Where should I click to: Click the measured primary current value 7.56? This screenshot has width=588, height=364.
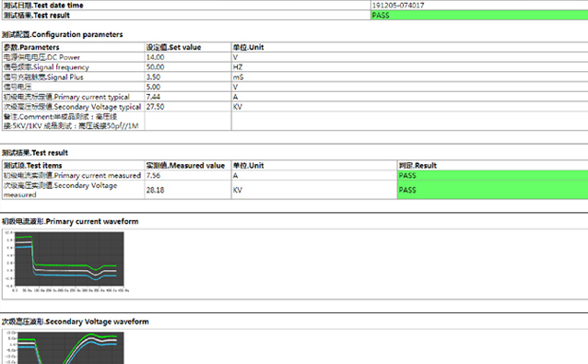click(153, 175)
